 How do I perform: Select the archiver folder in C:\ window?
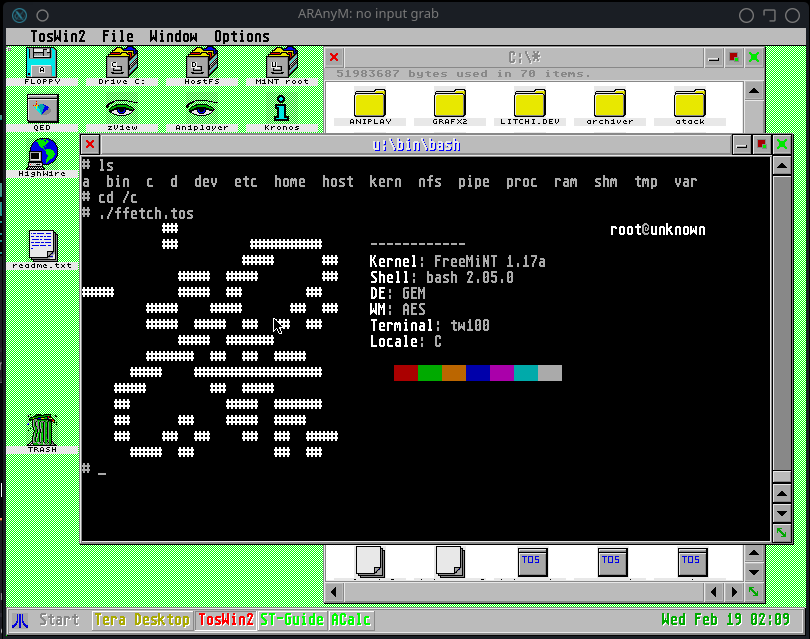point(610,107)
